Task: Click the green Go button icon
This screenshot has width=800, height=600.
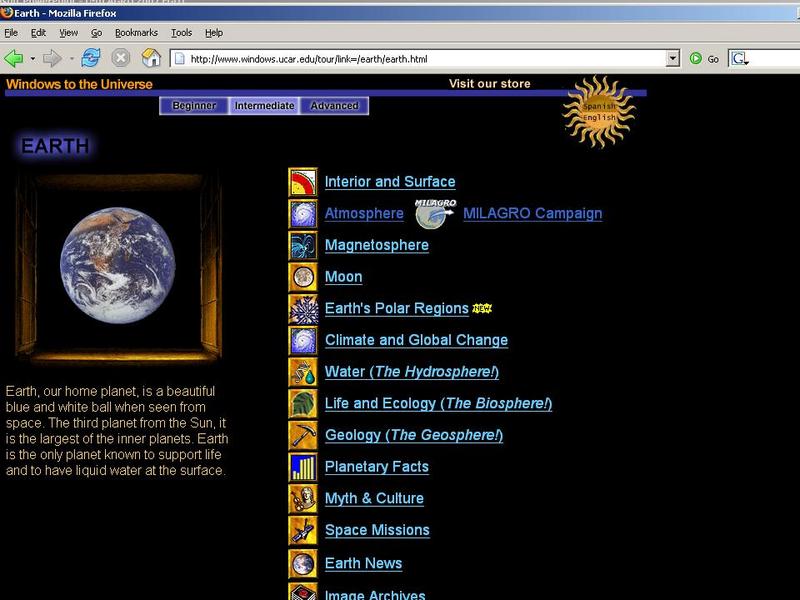Action: pyautogui.click(x=695, y=58)
